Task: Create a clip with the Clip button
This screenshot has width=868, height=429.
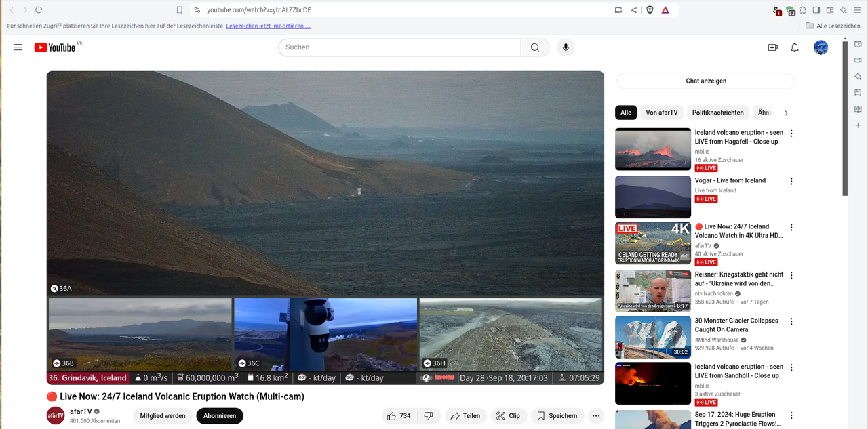Action: click(508, 416)
